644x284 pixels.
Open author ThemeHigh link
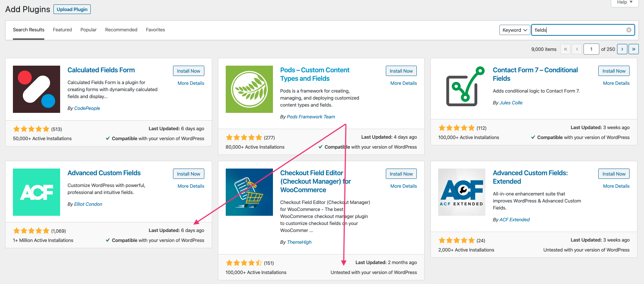tap(299, 242)
